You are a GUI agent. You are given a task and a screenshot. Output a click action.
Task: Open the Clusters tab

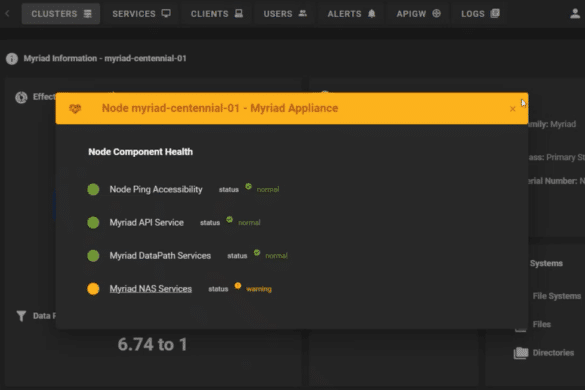tap(61, 14)
